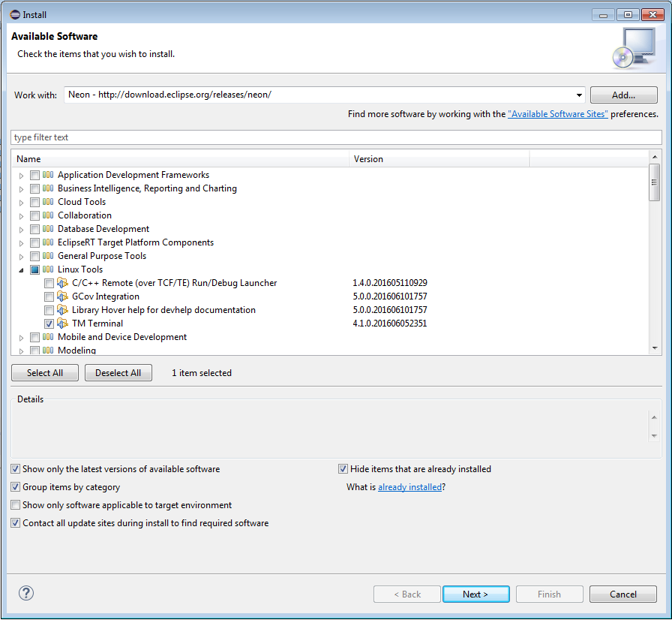
Task: Click the Cloud Tools category icon
Action: (x=48, y=202)
